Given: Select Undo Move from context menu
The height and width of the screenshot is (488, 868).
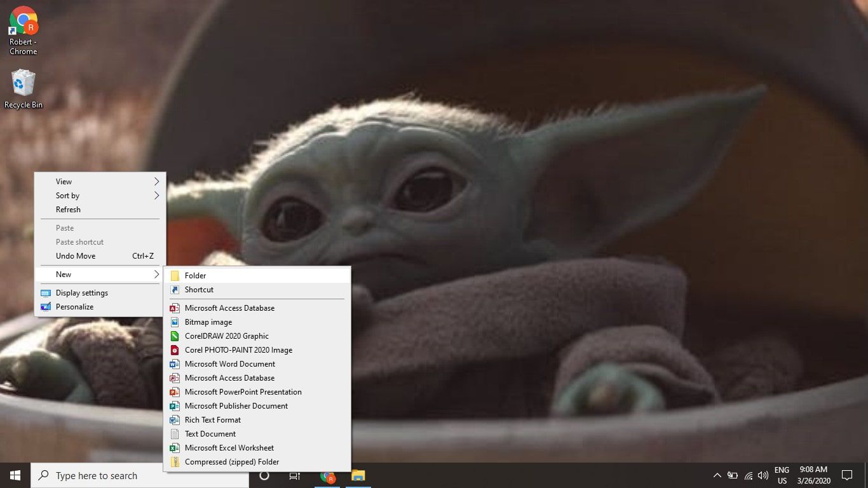Looking at the screenshot, I should [76, 256].
